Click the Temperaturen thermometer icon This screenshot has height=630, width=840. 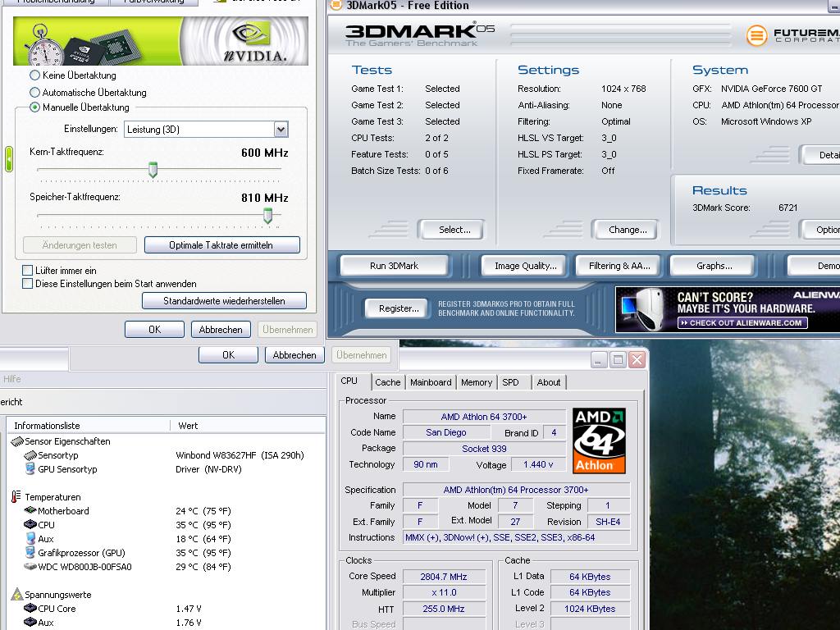(x=16, y=496)
